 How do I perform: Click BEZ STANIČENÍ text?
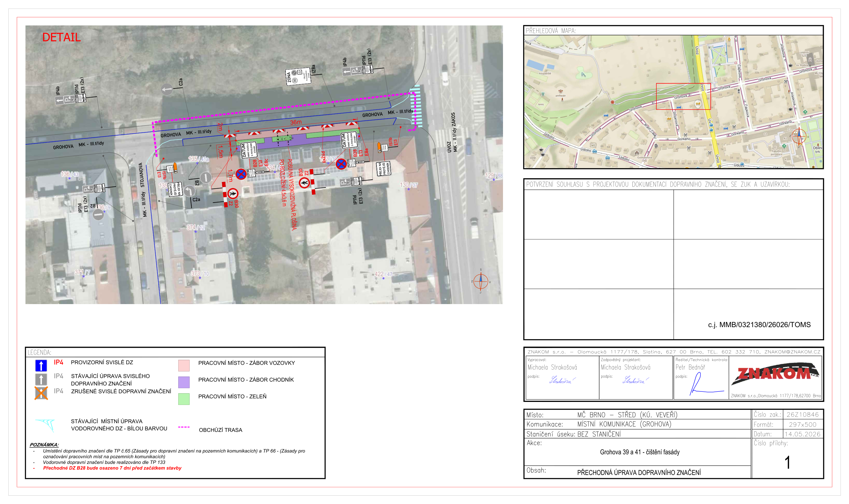[599, 434]
